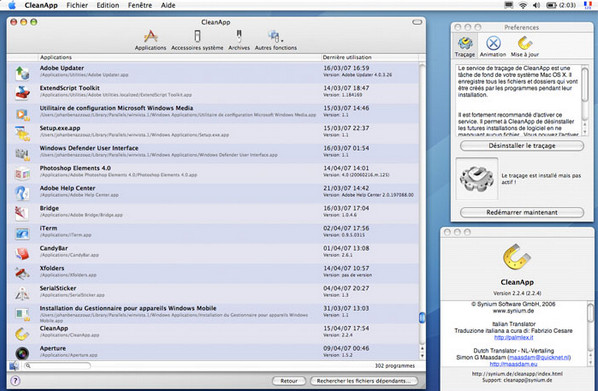Image resolution: width=598 pixels, height=391 pixels.
Task: Click the Aperture app icon
Action: click(22, 353)
